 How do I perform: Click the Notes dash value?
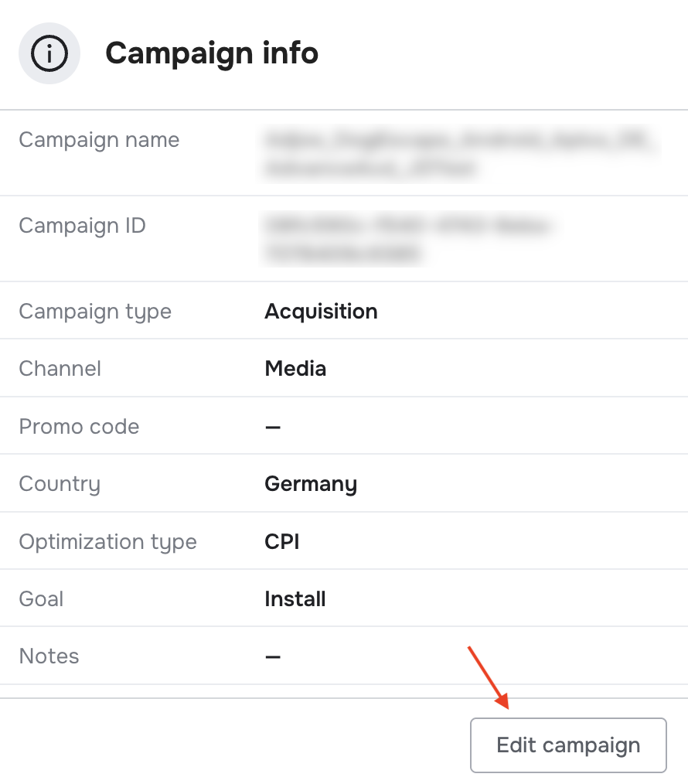point(273,656)
